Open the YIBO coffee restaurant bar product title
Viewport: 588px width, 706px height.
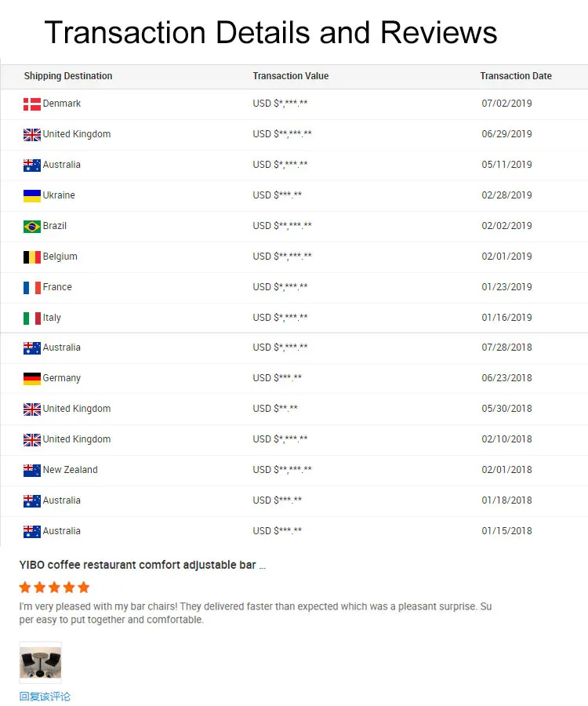(142, 565)
